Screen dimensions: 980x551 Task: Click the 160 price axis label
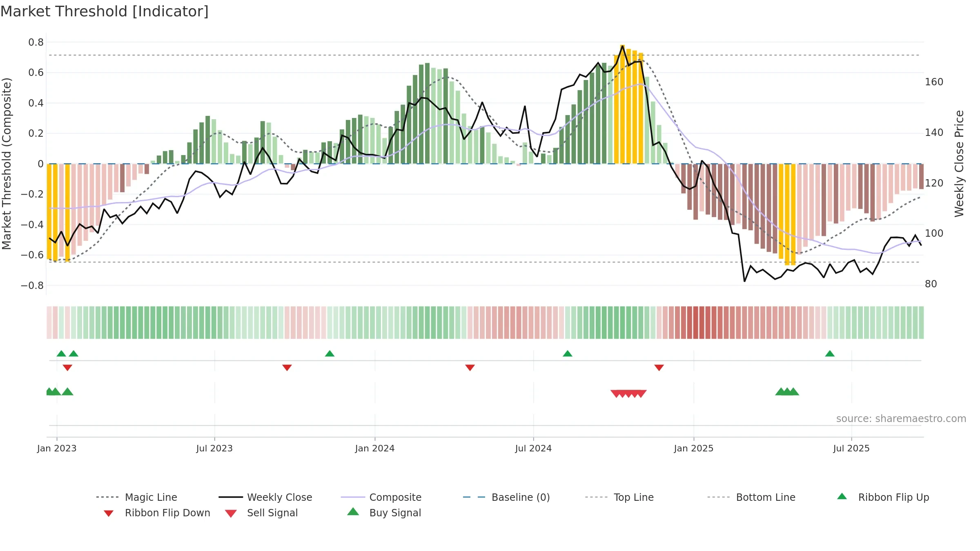pyautogui.click(x=934, y=82)
